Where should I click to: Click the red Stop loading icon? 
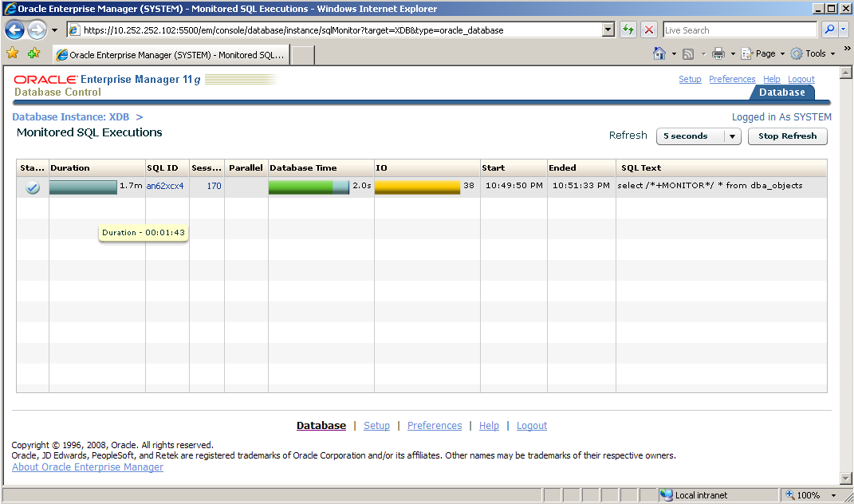point(648,30)
